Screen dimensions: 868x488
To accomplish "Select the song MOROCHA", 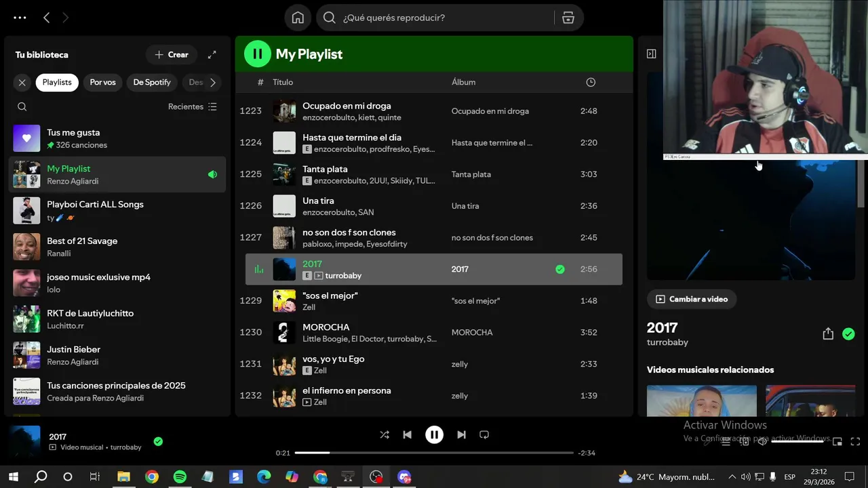I will point(434,332).
